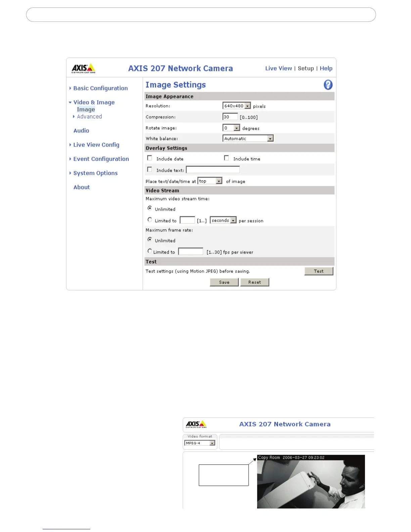Open the Video format MPEG-4 dropdown
411x532 pixels.
pyautogui.click(x=200, y=443)
